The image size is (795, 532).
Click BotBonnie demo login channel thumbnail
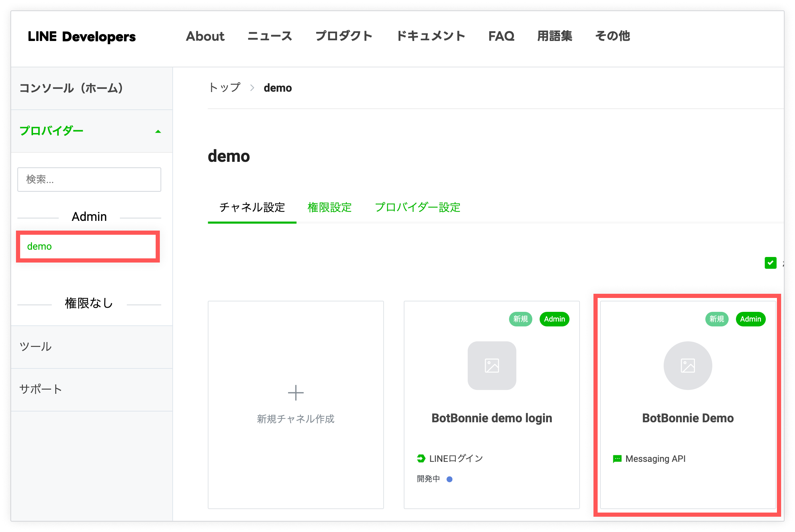[492, 366]
